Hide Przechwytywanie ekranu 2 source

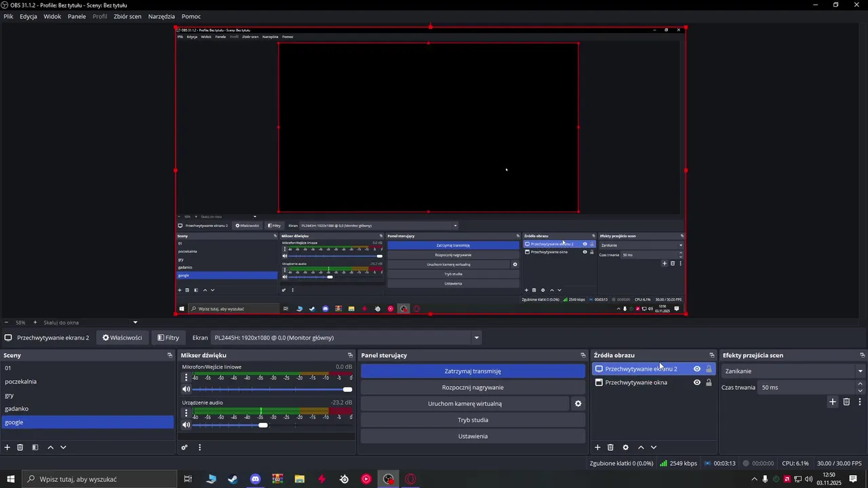696,369
